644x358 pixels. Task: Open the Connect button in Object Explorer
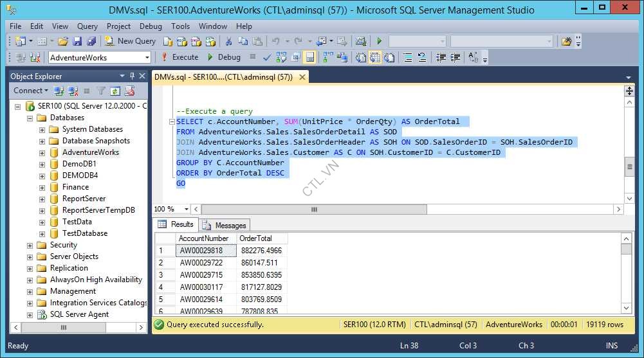pyautogui.click(x=28, y=91)
